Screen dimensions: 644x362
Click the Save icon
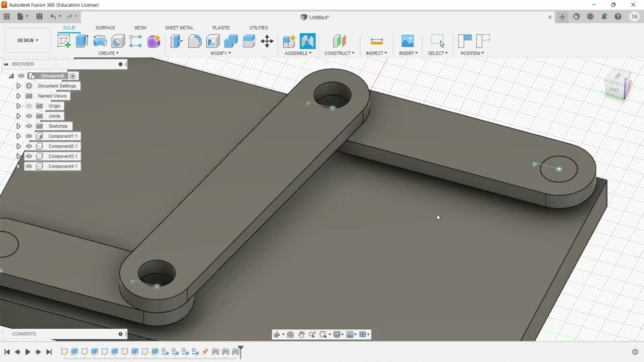pos(39,17)
